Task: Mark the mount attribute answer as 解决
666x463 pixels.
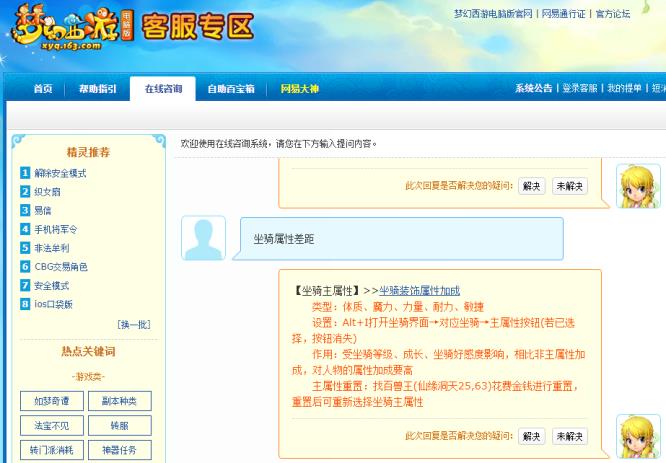Action: (x=531, y=437)
